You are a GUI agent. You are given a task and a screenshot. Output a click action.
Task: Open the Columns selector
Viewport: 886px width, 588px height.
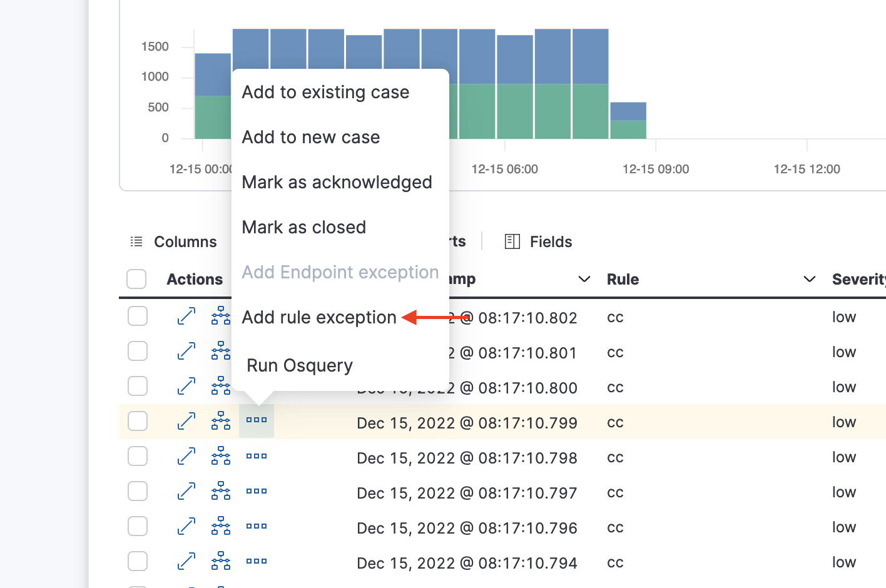pos(173,241)
